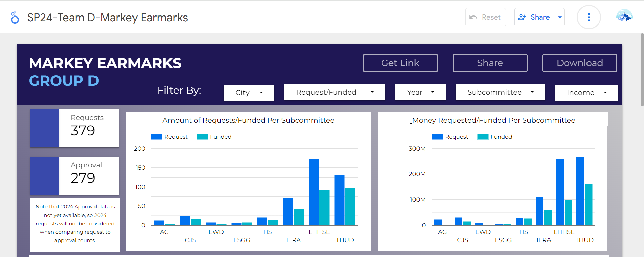Click the report title SP24-Team D-Markey Earmarks
644x257 pixels.
[x=108, y=18]
